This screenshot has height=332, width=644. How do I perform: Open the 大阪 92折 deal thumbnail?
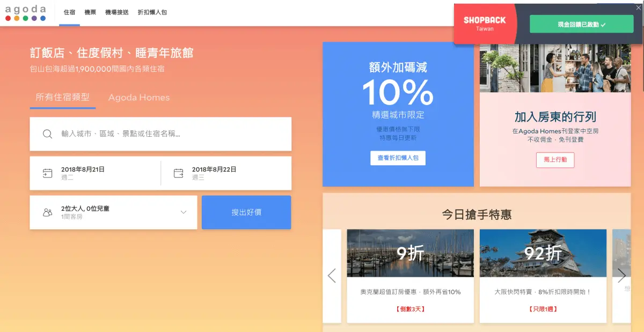tap(543, 253)
